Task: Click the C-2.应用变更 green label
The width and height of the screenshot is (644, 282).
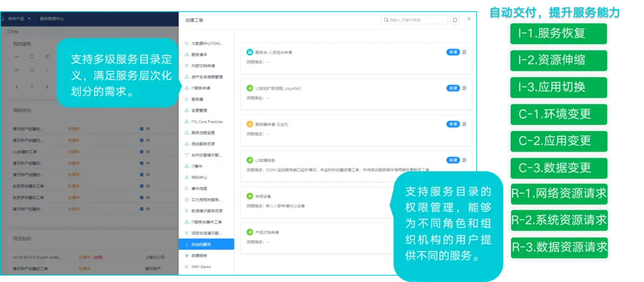Action: (558, 141)
